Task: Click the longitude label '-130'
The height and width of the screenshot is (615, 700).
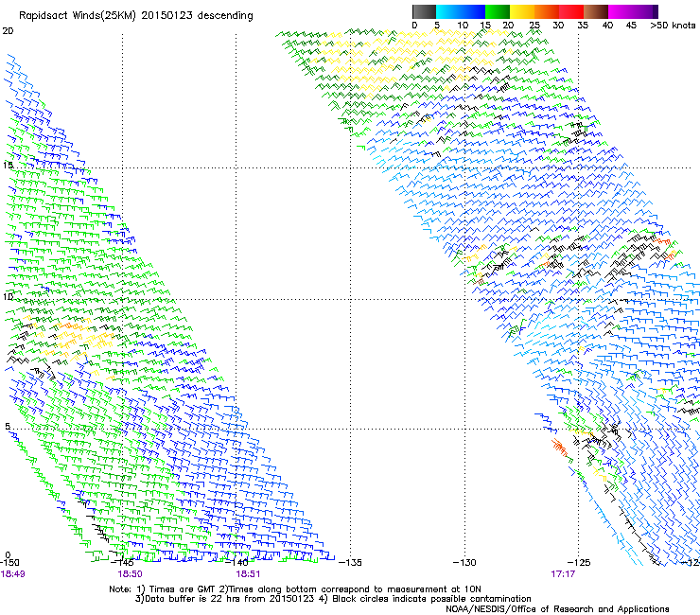Action: (464, 562)
